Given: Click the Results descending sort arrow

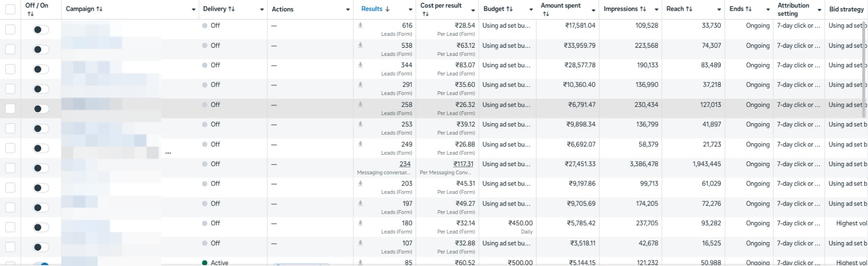Looking at the screenshot, I should (387, 9).
